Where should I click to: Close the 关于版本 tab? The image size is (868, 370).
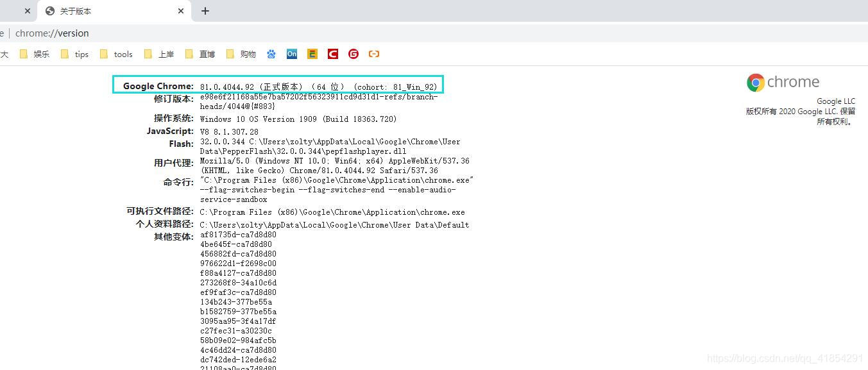tap(181, 11)
